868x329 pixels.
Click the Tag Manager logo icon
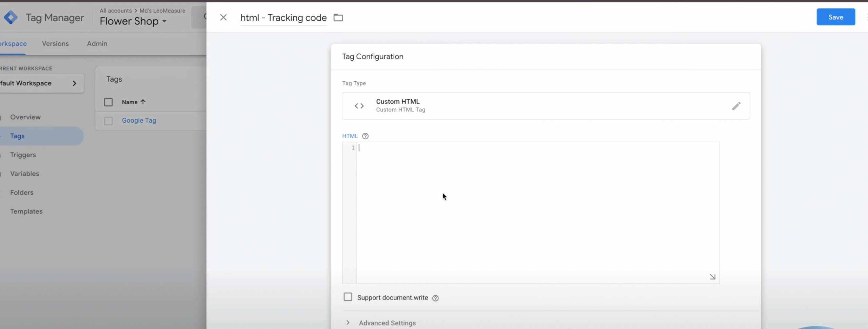11,18
